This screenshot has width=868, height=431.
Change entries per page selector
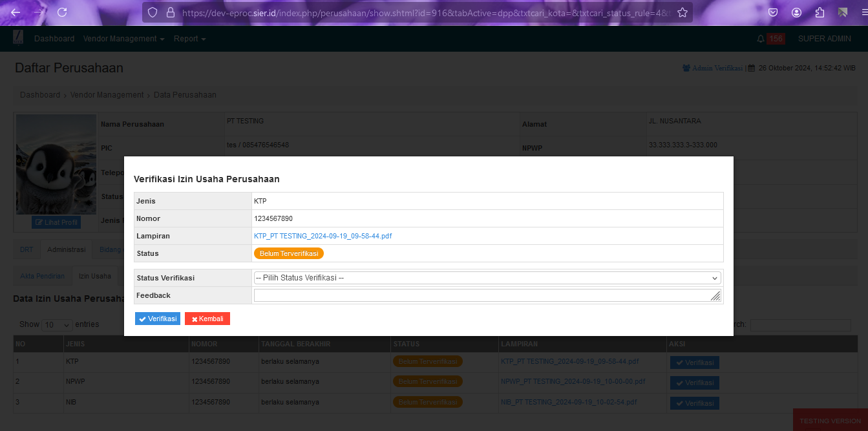(x=57, y=324)
